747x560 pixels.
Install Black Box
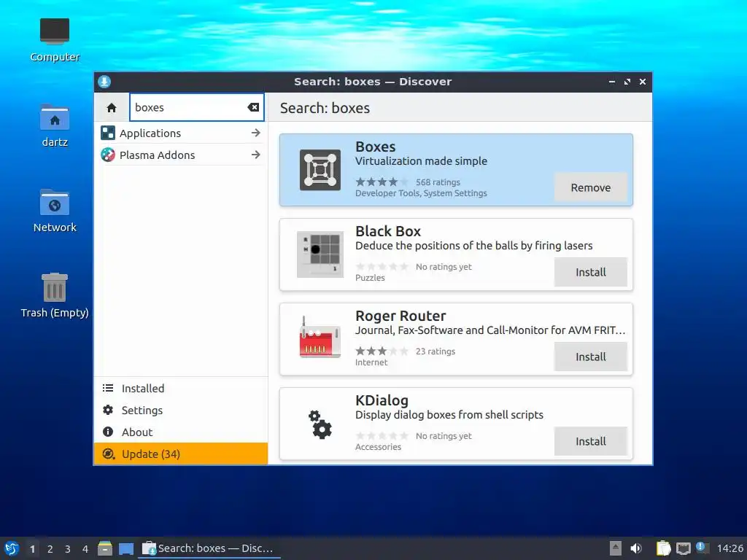[x=591, y=272]
